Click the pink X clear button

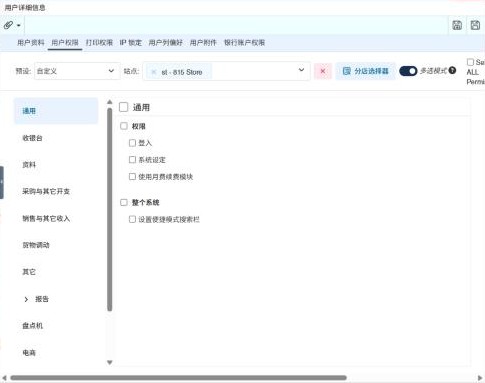pyautogui.click(x=323, y=71)
